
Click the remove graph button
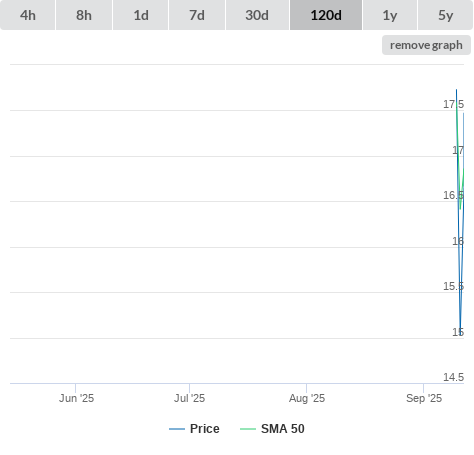click(x=426, y=45)
